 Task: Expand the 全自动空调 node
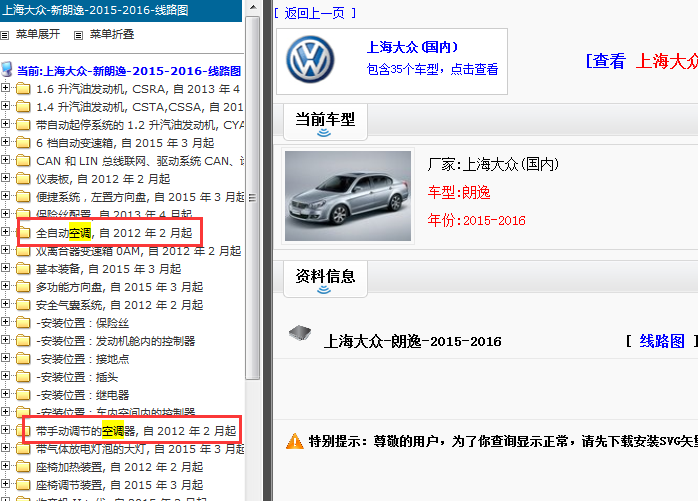pyautogui.click(x=5, y=232)
